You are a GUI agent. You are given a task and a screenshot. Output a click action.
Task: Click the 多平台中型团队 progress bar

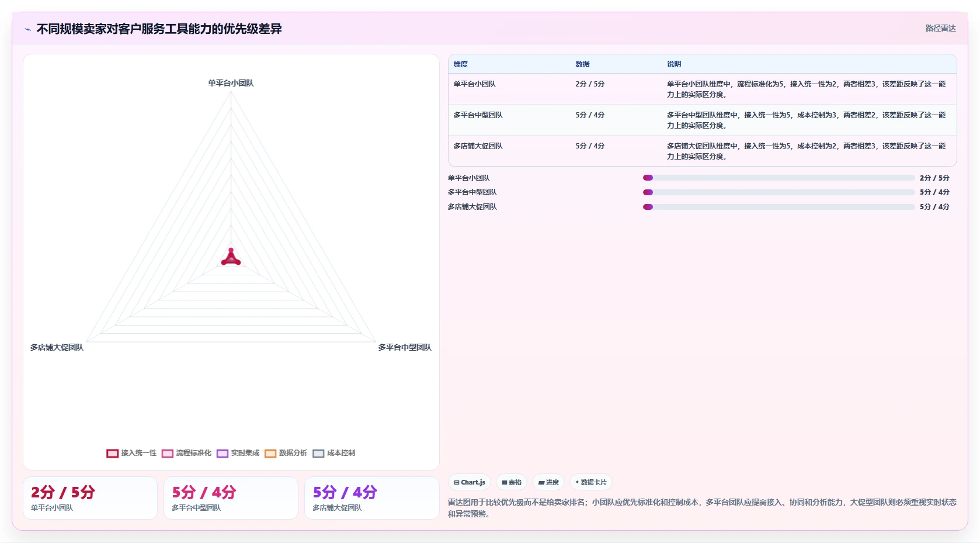[779, 192]
